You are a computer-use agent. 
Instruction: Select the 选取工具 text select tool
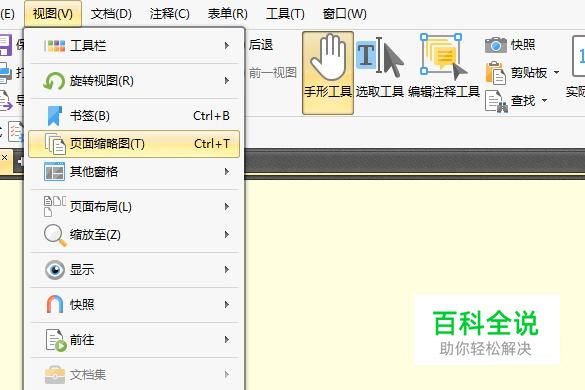click(x=380, y=67)
